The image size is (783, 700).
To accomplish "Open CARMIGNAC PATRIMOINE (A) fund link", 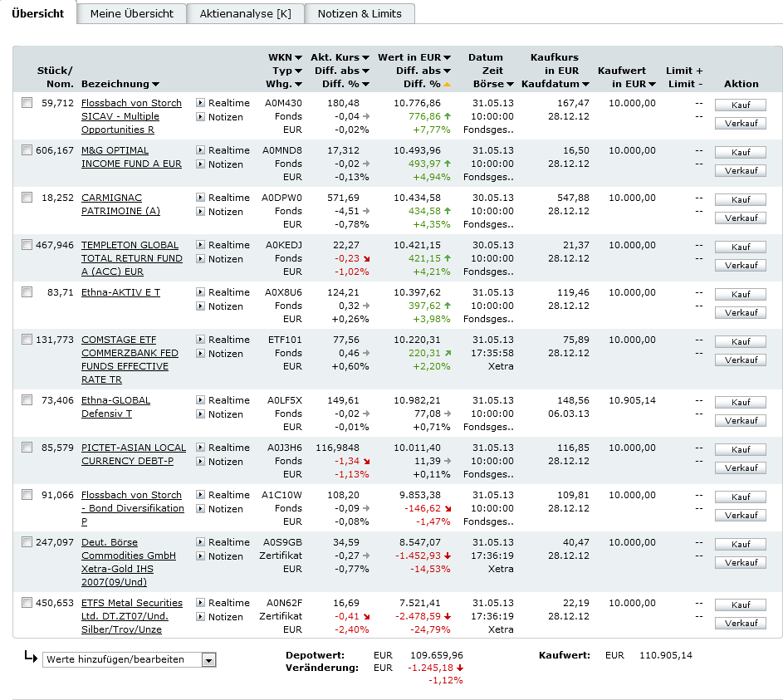I will (120, 204).
